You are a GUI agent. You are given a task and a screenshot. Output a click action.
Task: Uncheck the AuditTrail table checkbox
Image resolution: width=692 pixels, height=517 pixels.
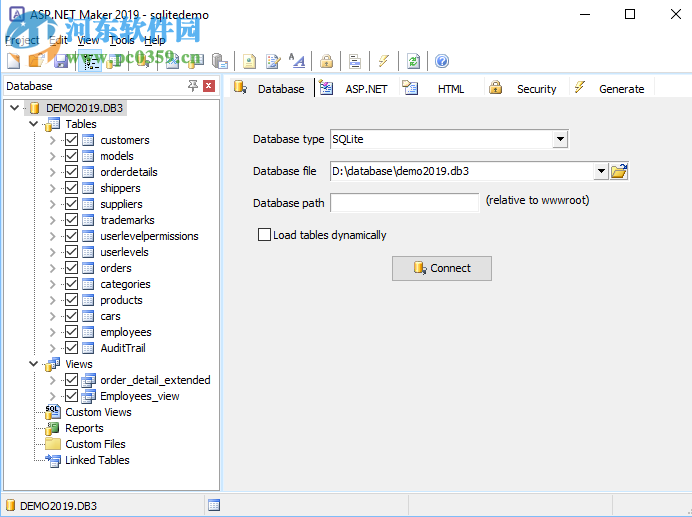[x=71, y=348]
